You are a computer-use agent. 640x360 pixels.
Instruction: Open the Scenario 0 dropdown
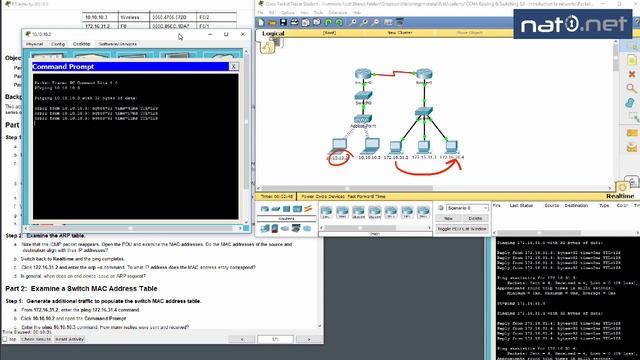(467, 208)
